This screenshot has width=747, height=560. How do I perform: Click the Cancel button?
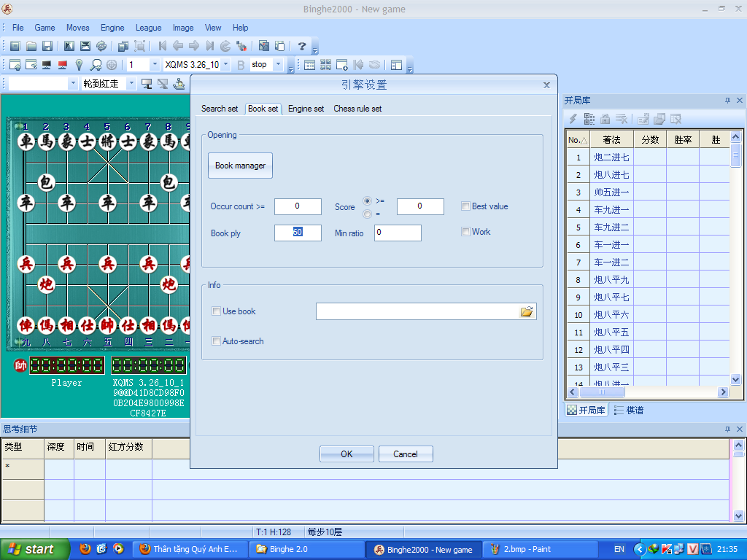406,454
